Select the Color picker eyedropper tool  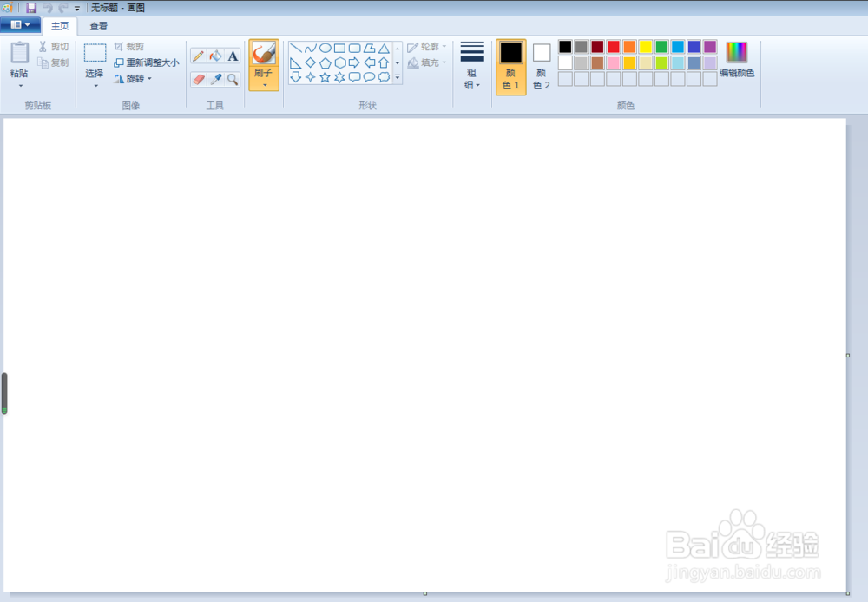pyautogui.click(x=215, y=79)
